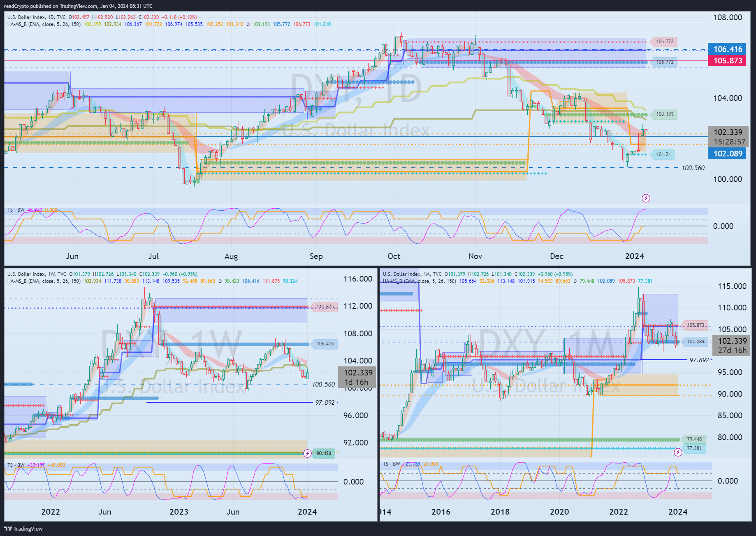The image size is (756, 536).
Task: Click the 2020 label on the 1M time axis
Action: [559, 512]
